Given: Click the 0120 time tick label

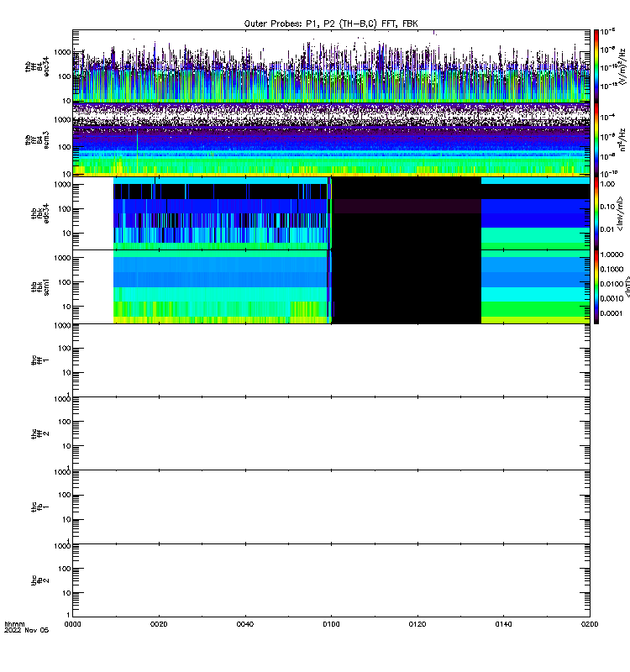Looking at the screenshot, I should pyautogui.click(x=417, y=624).
